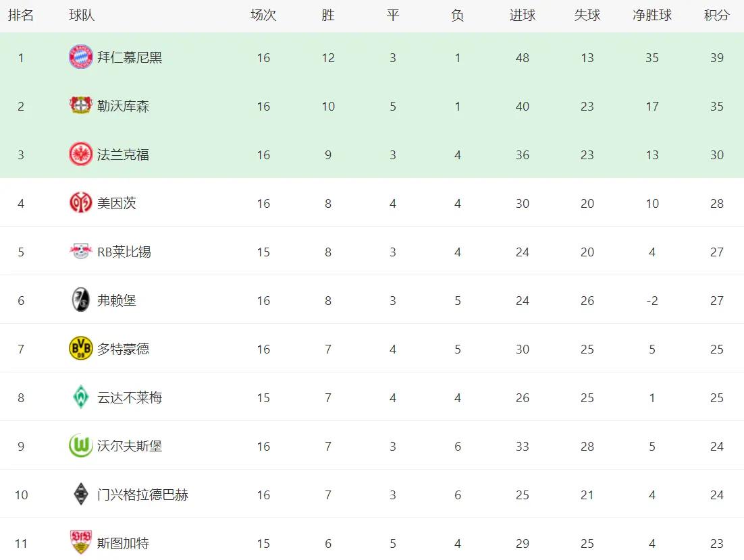The width and height of the screenshot is (744, 560).
Task: Click the VfL Wolfsburg W logo
Action: tap(81, 446)
